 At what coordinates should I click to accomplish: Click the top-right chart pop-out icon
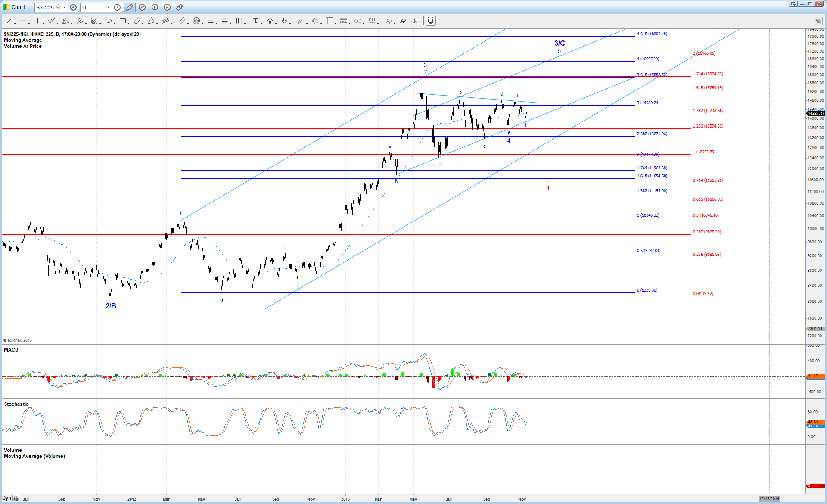coord(818,21)
